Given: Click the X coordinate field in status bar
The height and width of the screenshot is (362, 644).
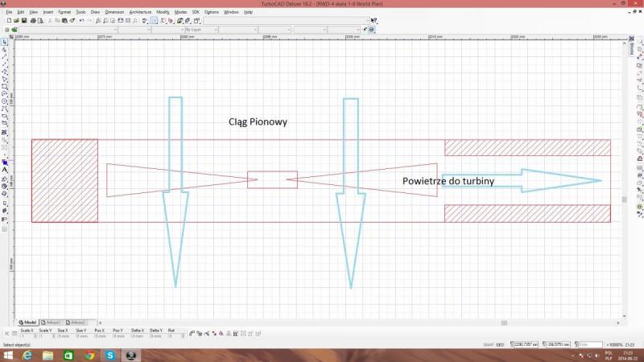Looking at the screenshot, I should pos(525,344).
